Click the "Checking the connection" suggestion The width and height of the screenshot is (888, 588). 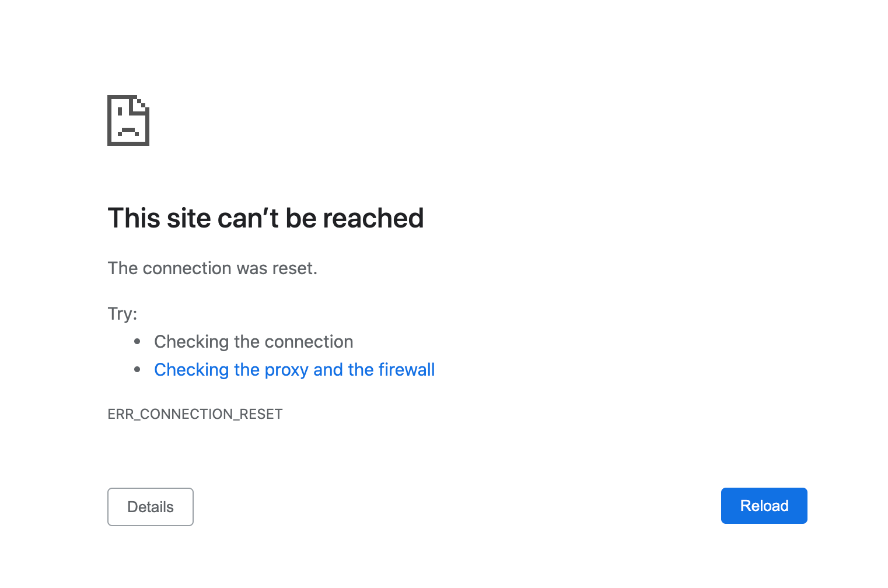click(x=254, y=342)
